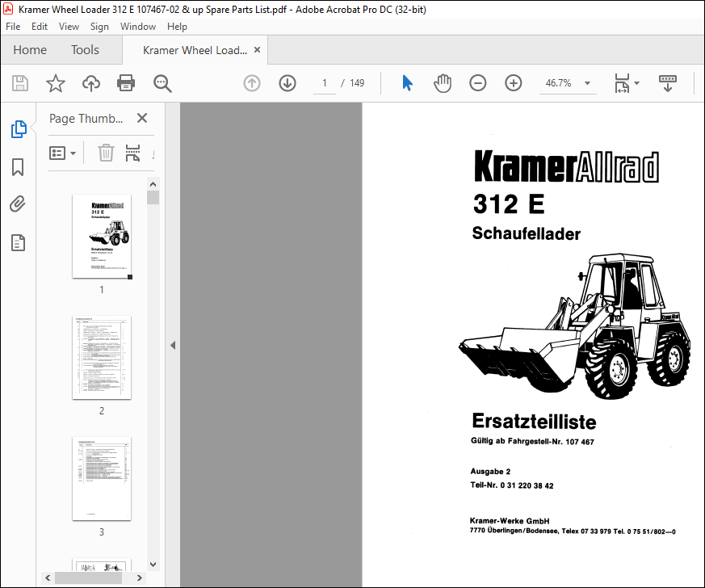Open the Bookmarks panel icon
705x588 pixels.
point(18,167)
